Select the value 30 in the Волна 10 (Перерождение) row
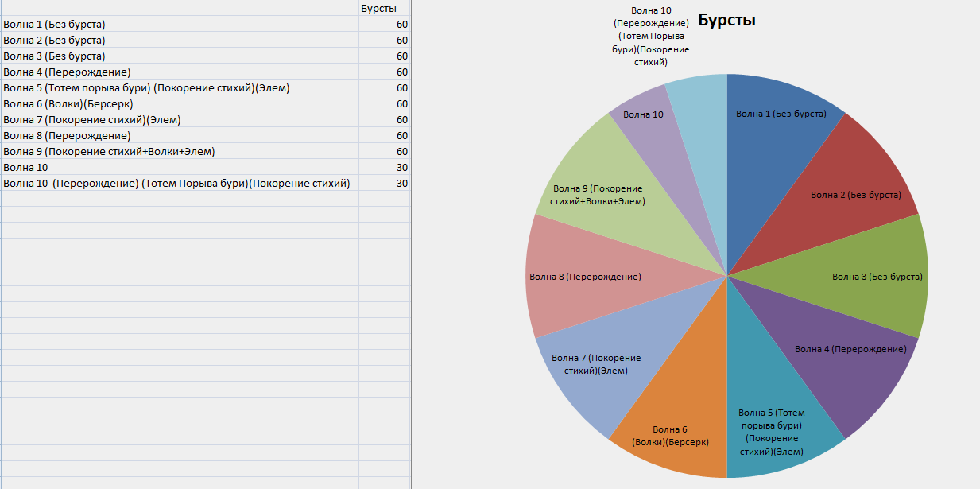Image resolution: width=980 pixels, height=489 pixels. (385, 183)
